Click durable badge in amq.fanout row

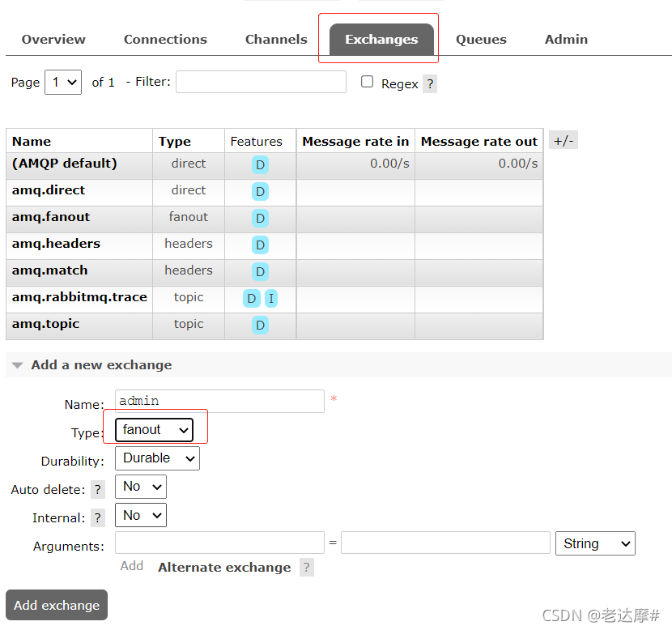point(260,219)
